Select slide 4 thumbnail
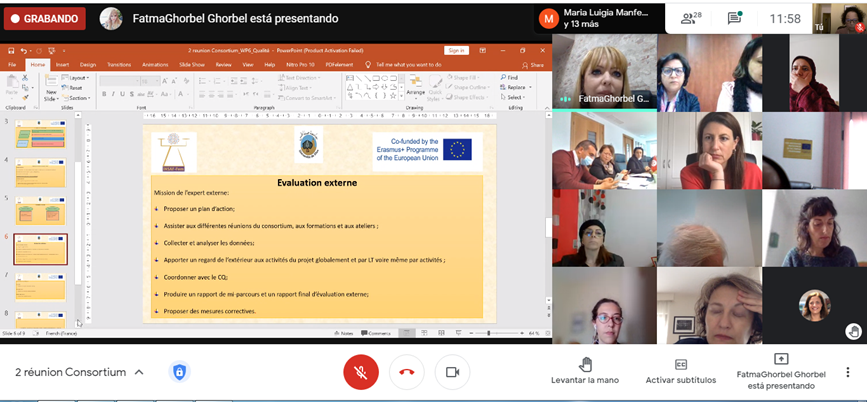 tap(40, 173)
